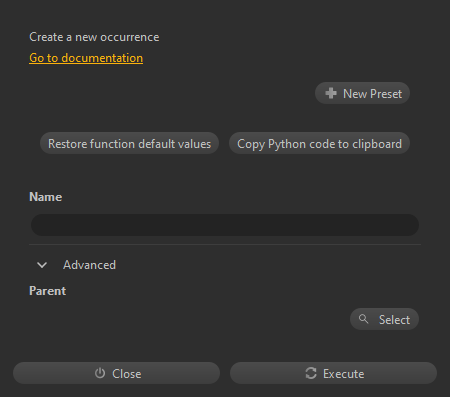Viewport: 450px width, 397px height.
Task: Click the Parent parameter label
Action: coord(48,291)
